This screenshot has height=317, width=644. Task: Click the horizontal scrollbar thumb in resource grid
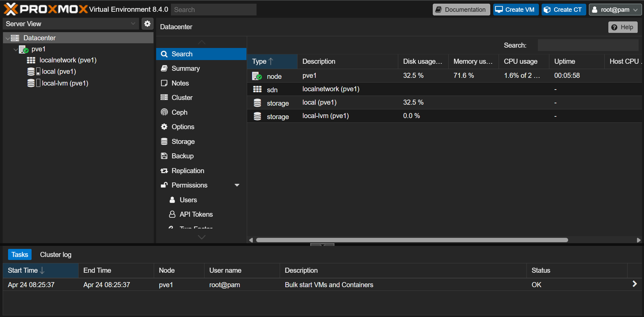click(412, 240)
